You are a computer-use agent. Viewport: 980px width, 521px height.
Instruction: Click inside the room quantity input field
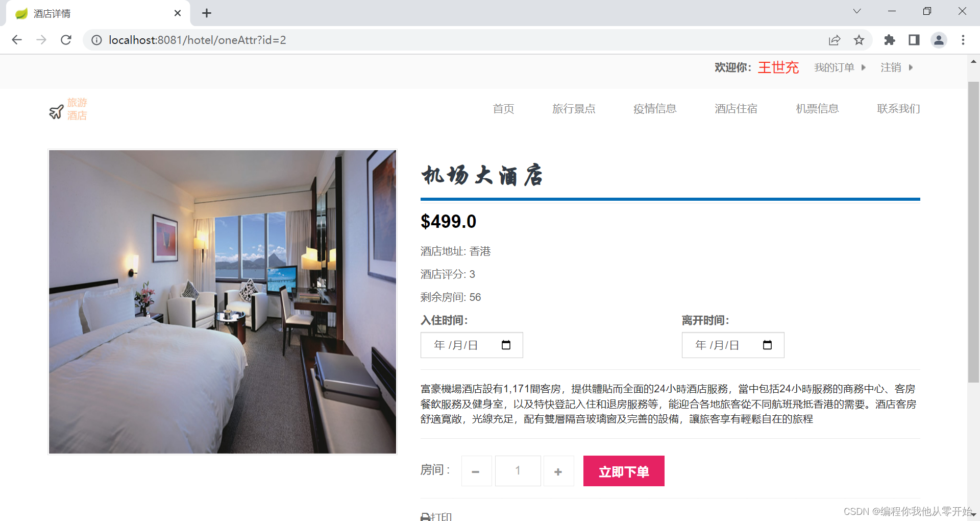(x=518, y=470)
